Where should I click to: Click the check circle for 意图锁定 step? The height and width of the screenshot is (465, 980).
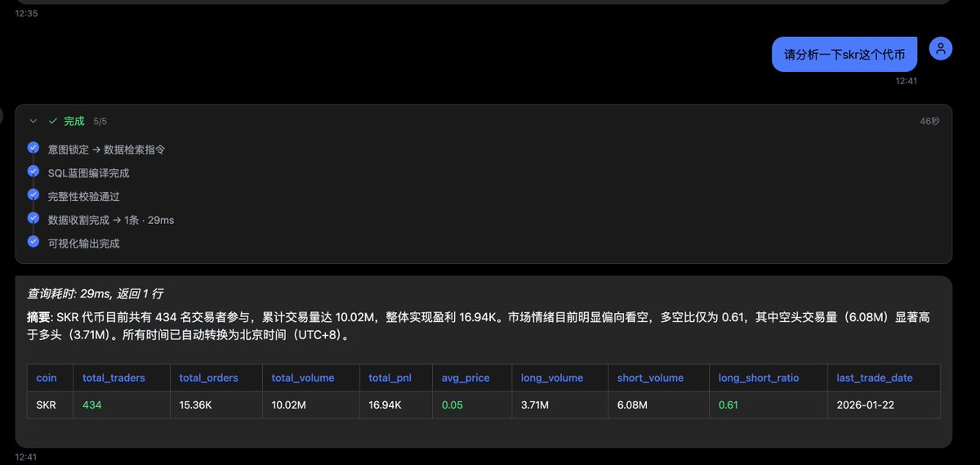[33, 148]
